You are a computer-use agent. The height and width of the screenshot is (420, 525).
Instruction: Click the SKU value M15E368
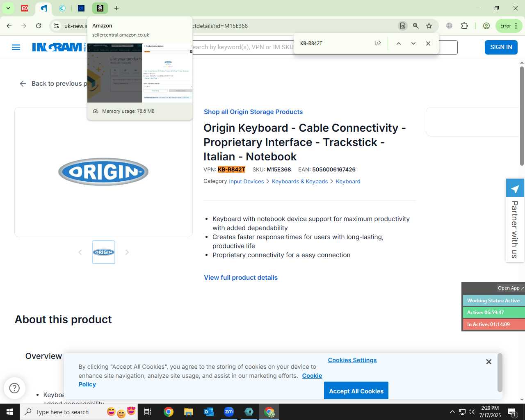279,169
